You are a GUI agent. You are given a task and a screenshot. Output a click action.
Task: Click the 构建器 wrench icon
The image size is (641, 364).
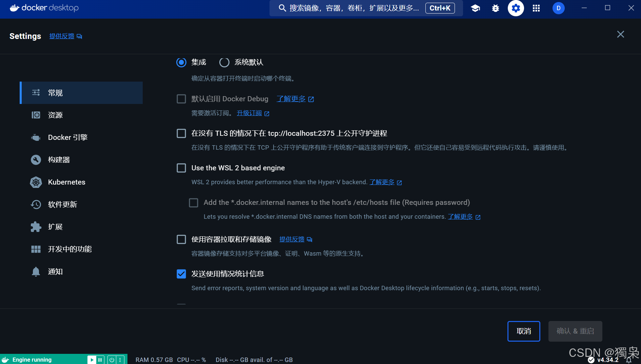coord(36,160)
